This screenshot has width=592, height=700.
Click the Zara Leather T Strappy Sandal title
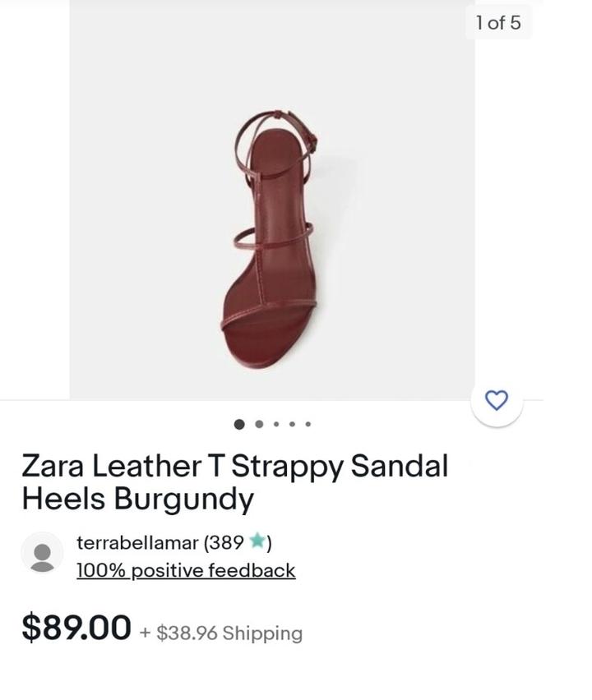[235, 482]
